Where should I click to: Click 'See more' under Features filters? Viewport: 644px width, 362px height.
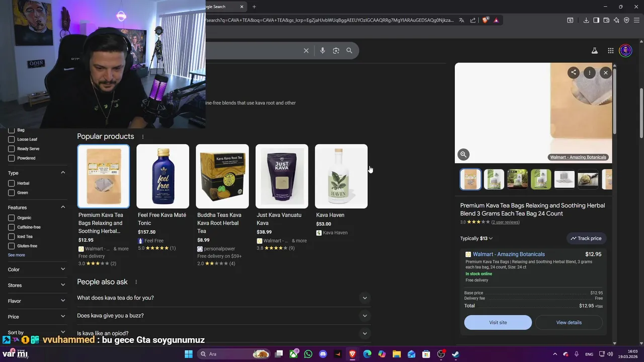16,255
